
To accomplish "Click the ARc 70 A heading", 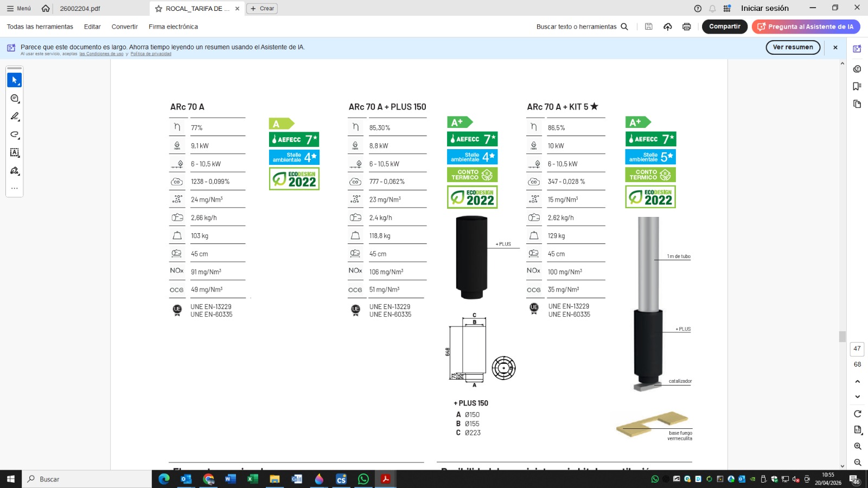I will point(187,107).
